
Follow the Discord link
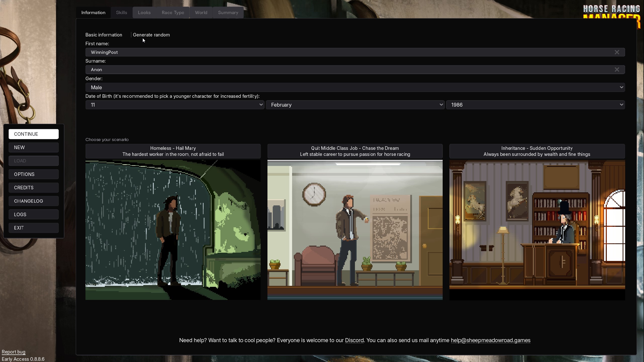[x=354, y=340]
